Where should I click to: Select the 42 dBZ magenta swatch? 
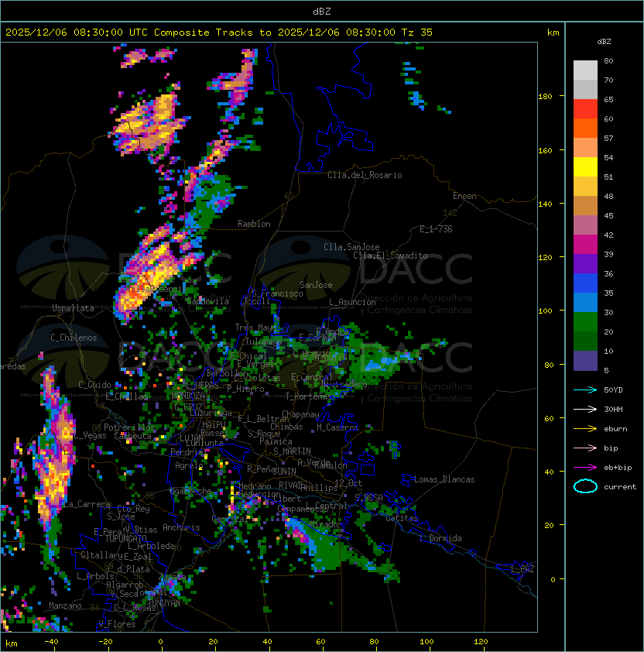tap(585, 245)
